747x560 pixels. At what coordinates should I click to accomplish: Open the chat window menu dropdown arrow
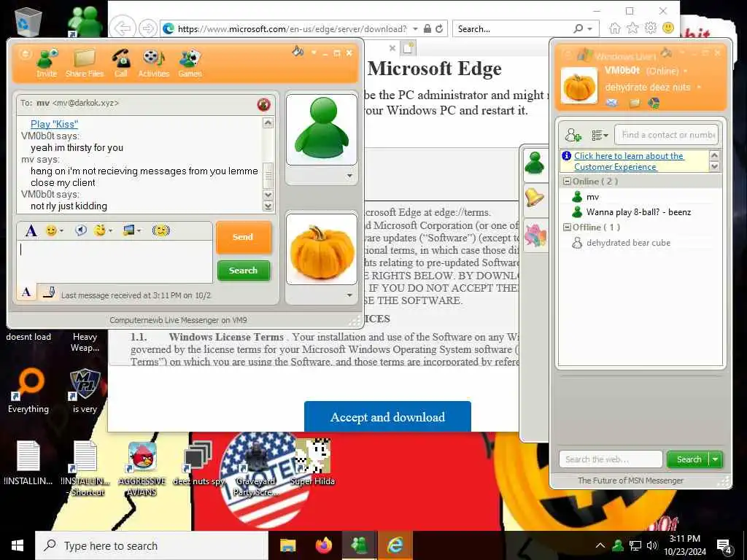[x=314, y=52]
